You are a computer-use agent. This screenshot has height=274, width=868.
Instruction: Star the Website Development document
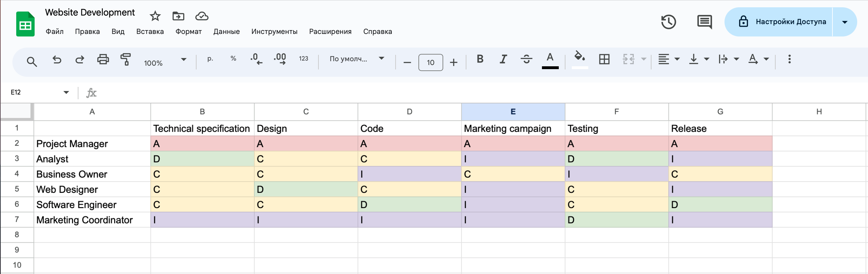[x=155, y=16]
